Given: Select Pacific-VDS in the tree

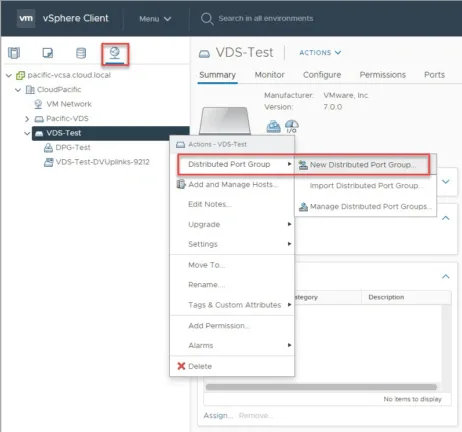Looking at the screenshot, I should [67, 119].
